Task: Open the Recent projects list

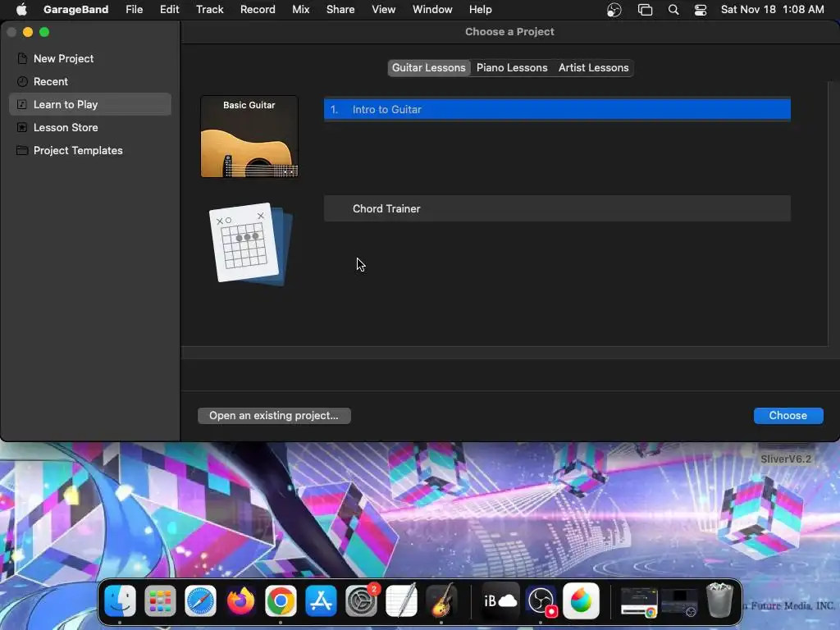Action: pos(90,81)
